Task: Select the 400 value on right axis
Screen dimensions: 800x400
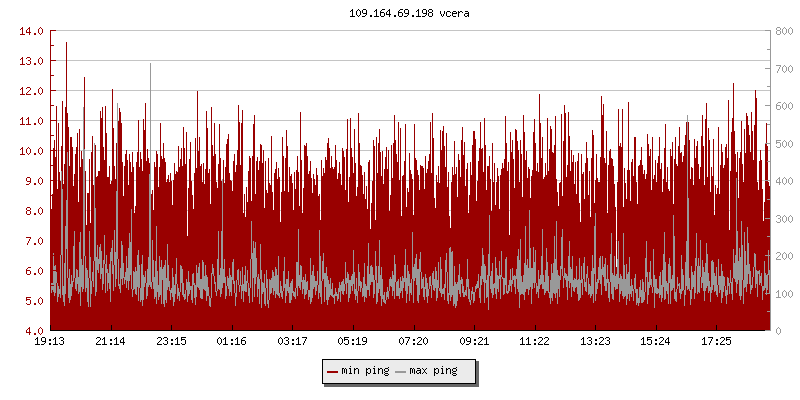Action: coord(783,181)
